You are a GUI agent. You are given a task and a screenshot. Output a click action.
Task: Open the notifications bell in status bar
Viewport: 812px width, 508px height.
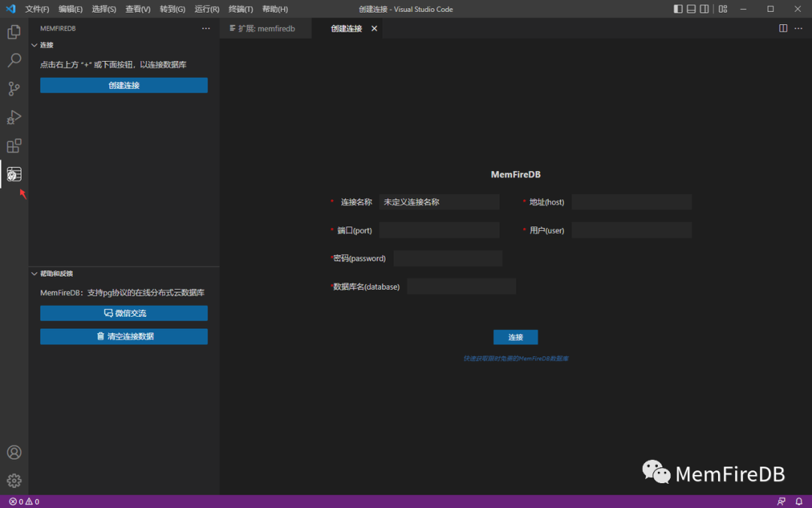(798, 501)
